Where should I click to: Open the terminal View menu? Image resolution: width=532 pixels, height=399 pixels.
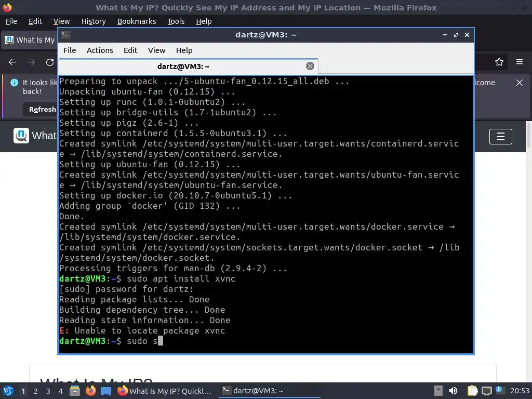(x=156, y=50)
